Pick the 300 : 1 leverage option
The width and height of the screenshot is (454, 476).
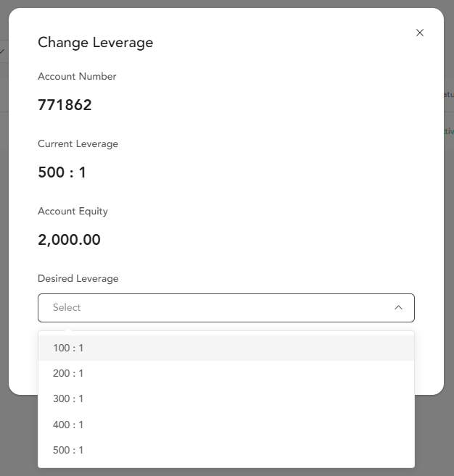click(x=68, y=398)
